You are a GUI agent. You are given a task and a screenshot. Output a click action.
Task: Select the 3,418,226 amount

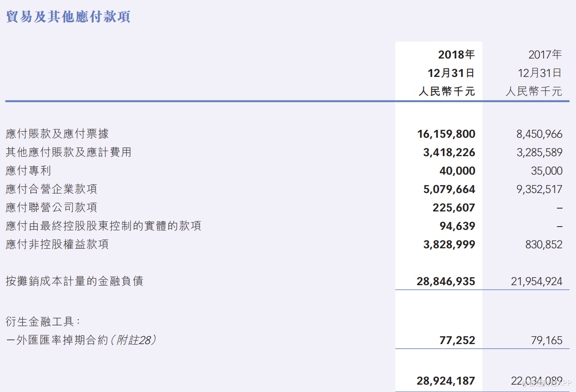tap(449, 152)
